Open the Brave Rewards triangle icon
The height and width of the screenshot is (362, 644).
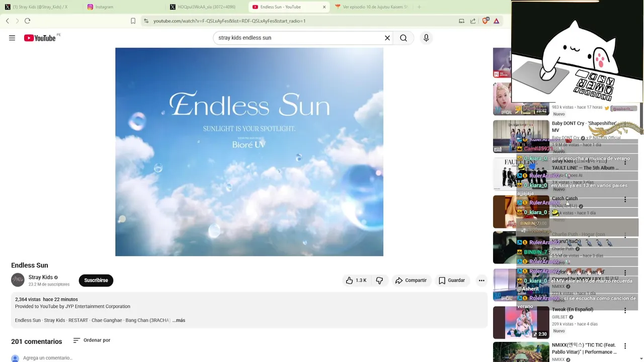496,21
